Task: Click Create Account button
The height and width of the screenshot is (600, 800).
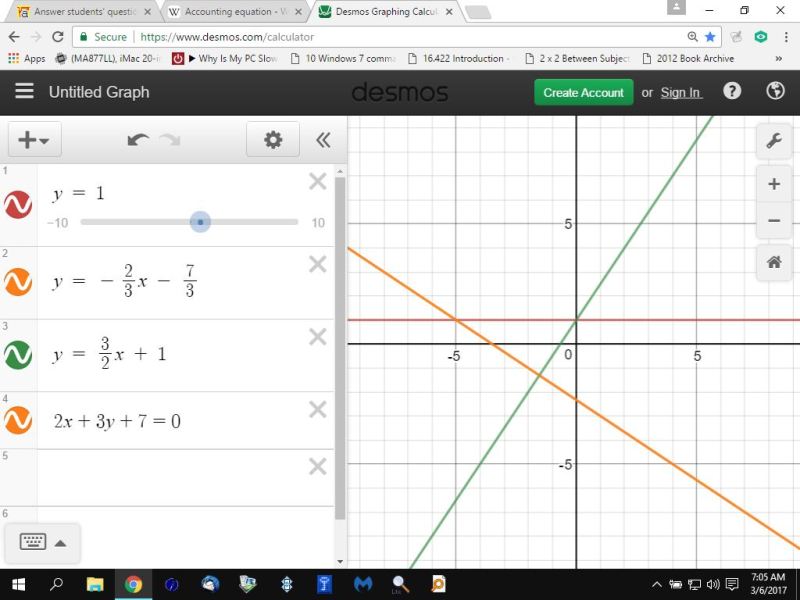Action: (x=584, y=92)
